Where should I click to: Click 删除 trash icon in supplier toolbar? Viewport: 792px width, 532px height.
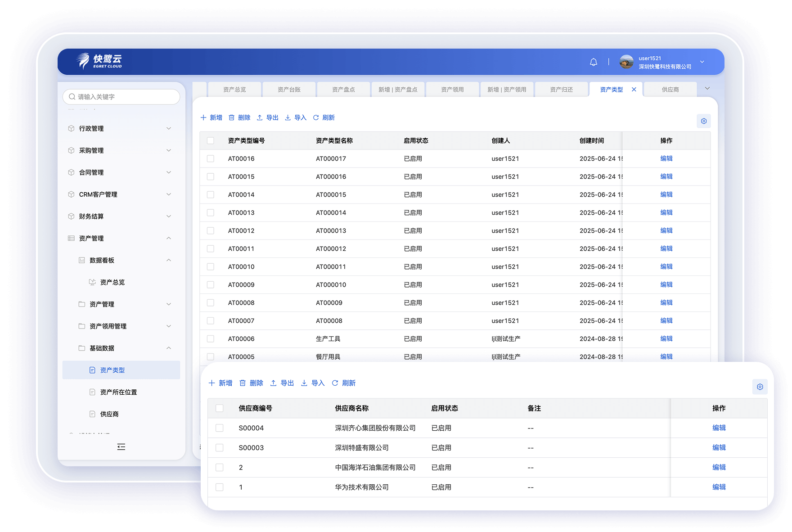(x=243, y=383)
